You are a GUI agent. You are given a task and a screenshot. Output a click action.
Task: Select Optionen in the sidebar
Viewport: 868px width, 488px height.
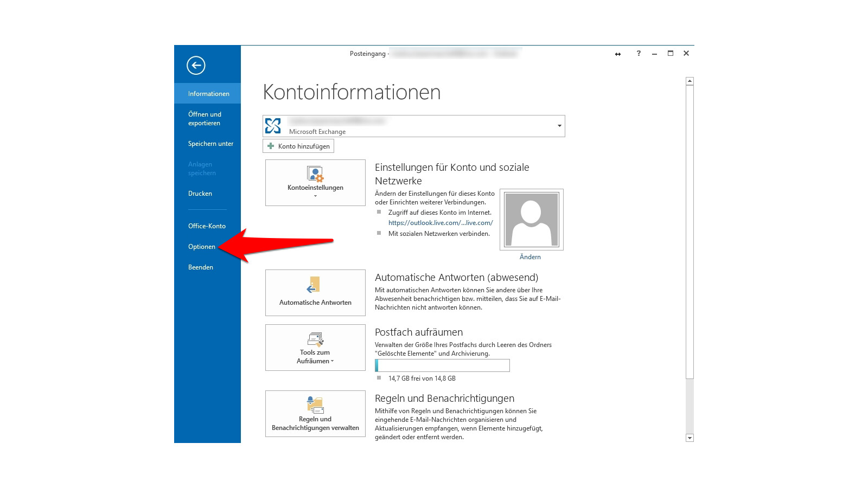click(202, 247)
